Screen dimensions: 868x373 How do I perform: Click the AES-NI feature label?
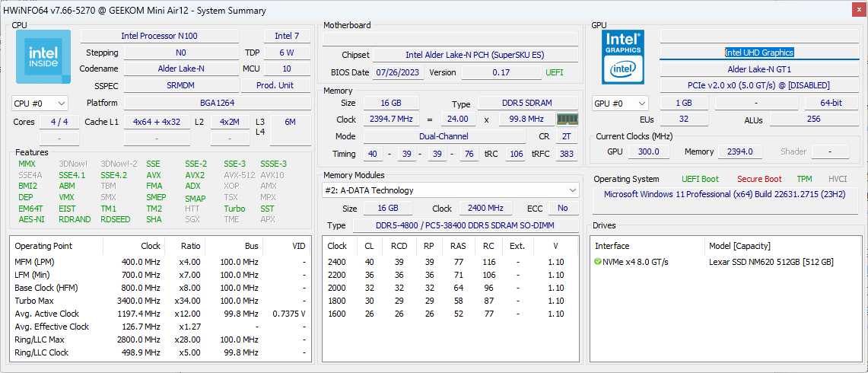pos(31,219)
